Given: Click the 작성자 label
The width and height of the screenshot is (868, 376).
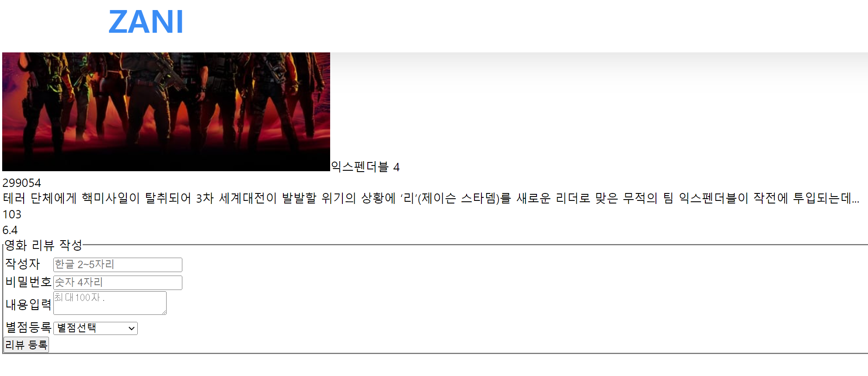Looking at the screenshot, I should (x=23, y=264).
